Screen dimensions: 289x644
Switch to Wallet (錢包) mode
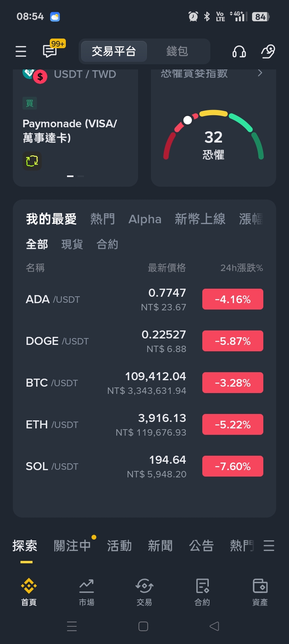(x=177, y=51)
